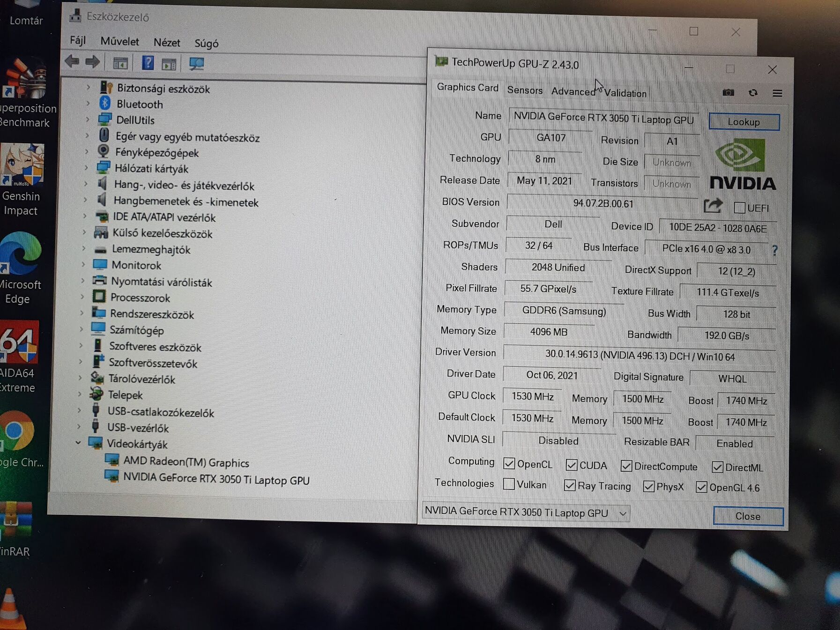Open the GPU-Z hamburger menu

tap(777, 93)
